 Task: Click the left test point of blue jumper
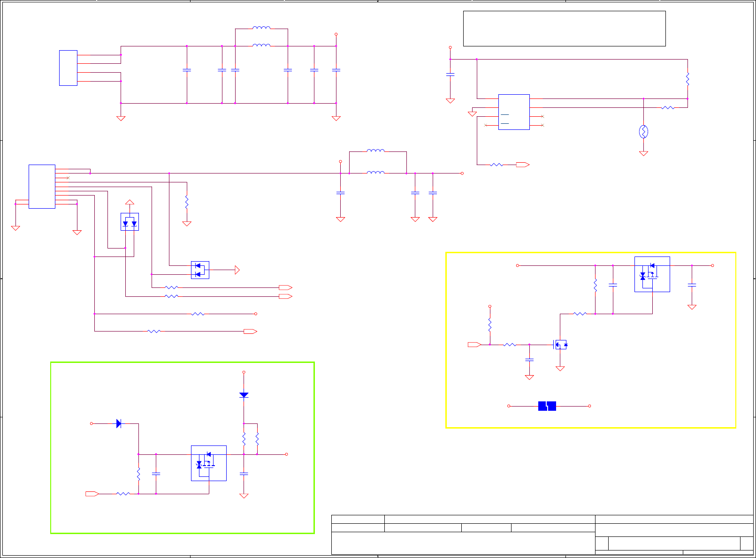tap(509, 406)
